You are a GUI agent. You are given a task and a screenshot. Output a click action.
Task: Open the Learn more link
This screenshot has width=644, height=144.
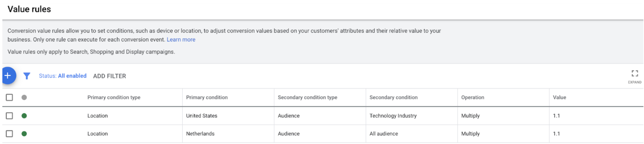pos(181,40)
